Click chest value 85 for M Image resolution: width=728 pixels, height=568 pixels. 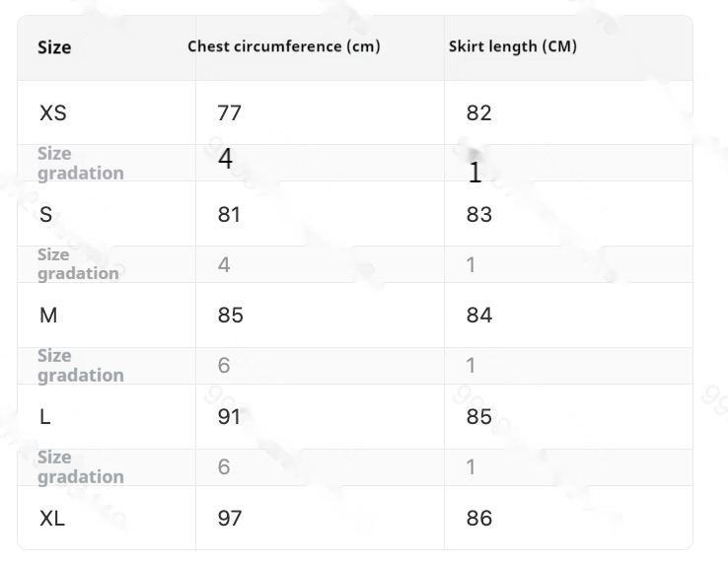point(230,316)
